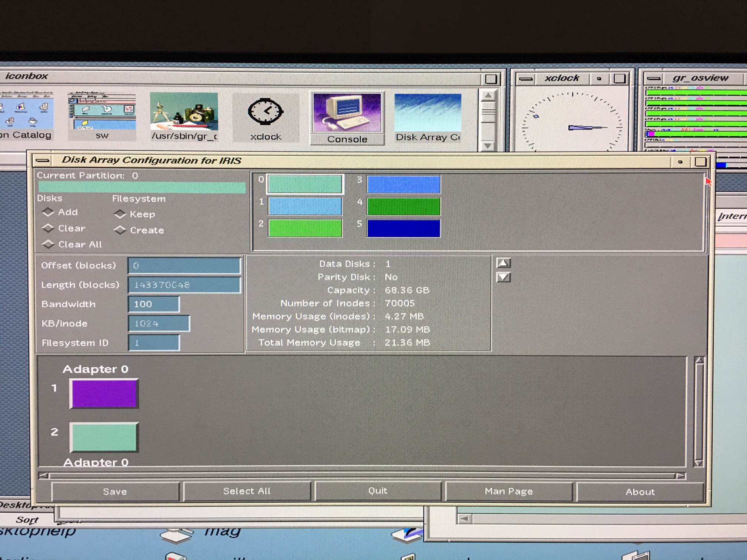Open the iconbox window menu via maximize square
The image size is (747, 560).
(x=491, y=79)
